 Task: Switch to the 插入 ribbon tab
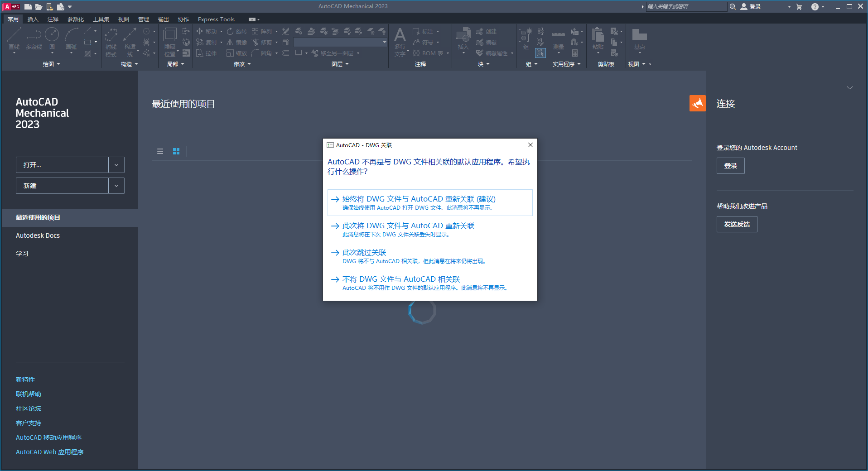pos(33,19)
